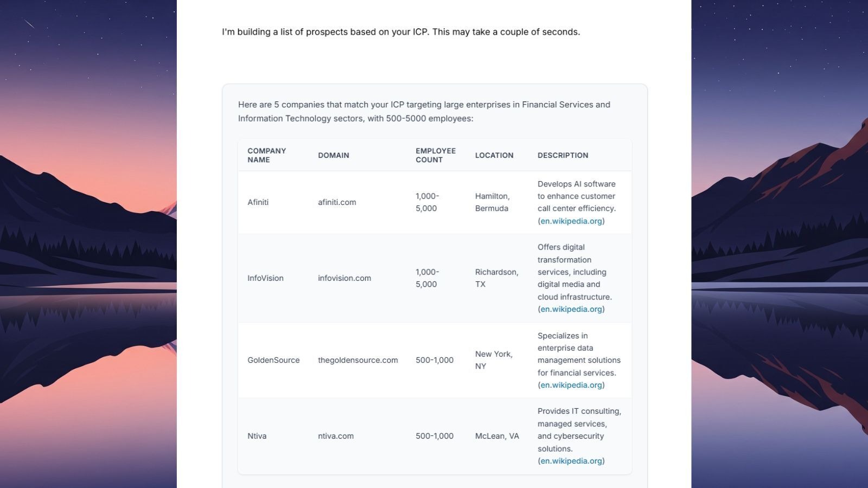Click the Company Name column header
This screenshot has height=488, width=868.
pyautogui.click(x=266, y=155)
